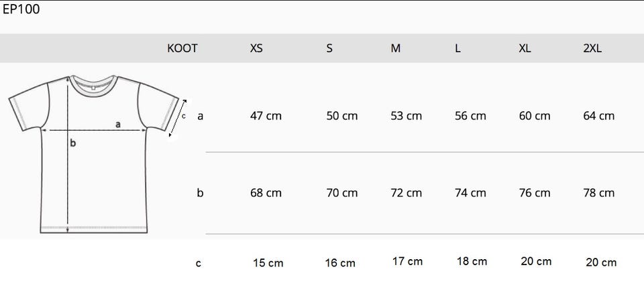
Task: Click the S size column header
Action: 329,49
